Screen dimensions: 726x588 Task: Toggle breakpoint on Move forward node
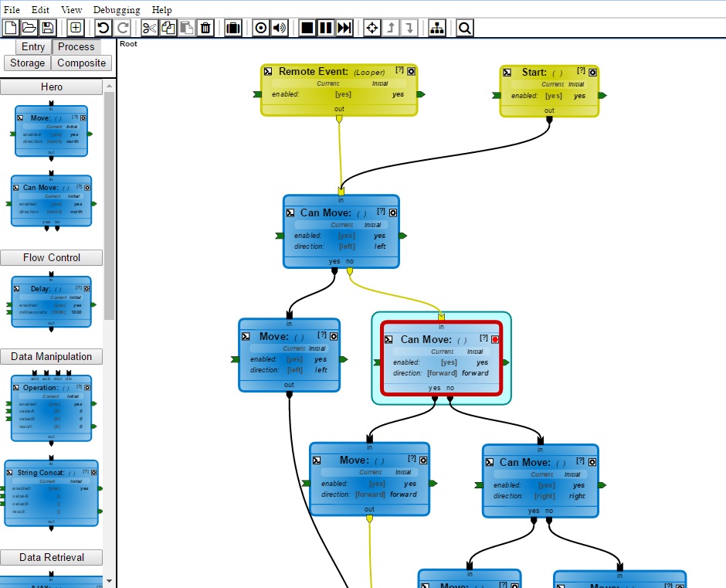pyautogui.click(x=423, y=461)
